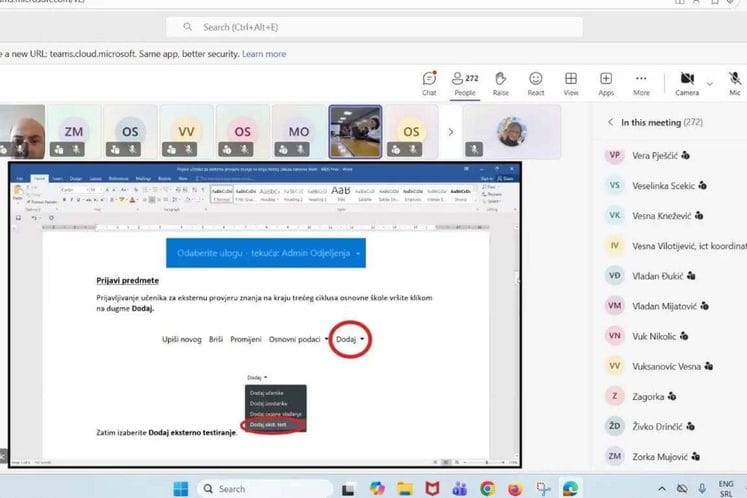Screen dimensions: 747x498
Task: Click the Learn more link
Action: pos(263,54)
